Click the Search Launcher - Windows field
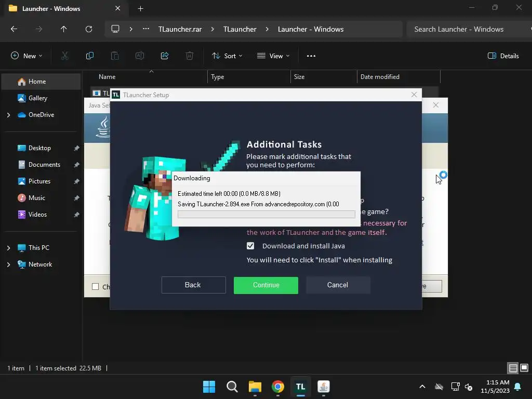 coord(468,29)
